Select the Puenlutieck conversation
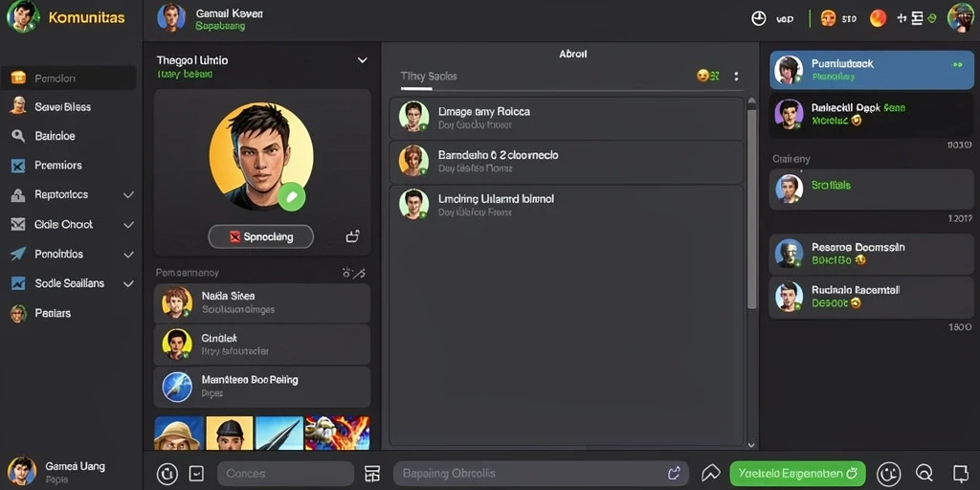980x490 pixels. (871, 70)
